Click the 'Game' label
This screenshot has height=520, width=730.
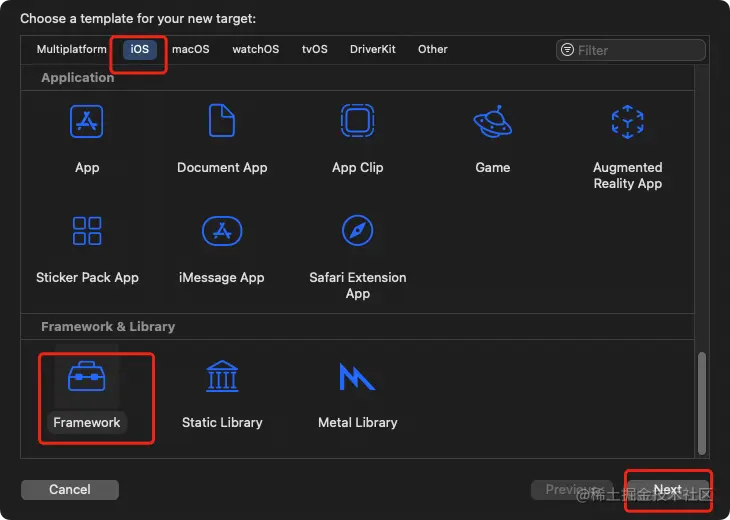point(493,168)
